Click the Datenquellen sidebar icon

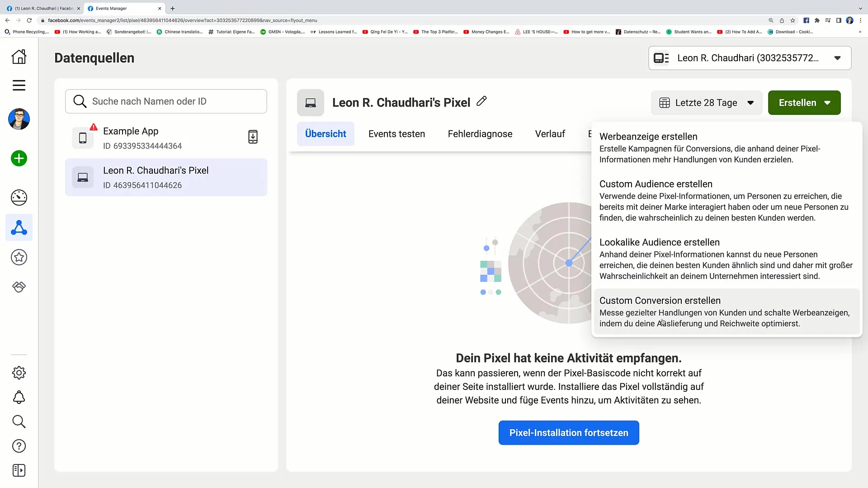[19, 228]
